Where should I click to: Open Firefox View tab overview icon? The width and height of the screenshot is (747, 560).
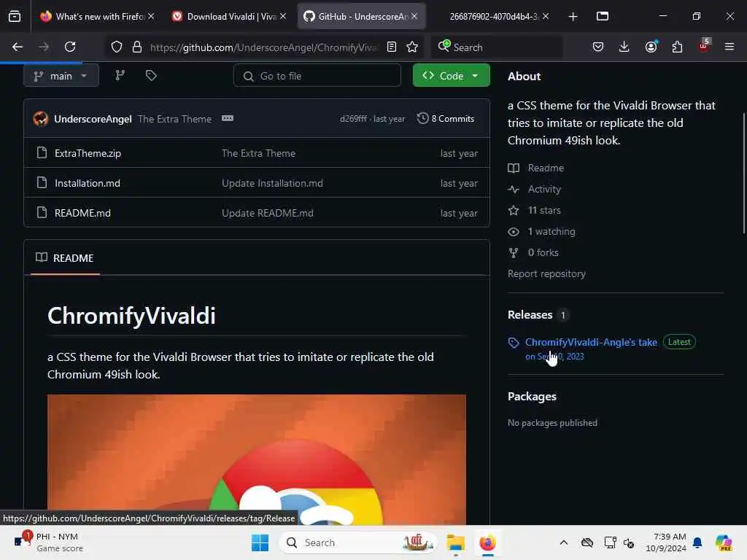pos(15,16)
